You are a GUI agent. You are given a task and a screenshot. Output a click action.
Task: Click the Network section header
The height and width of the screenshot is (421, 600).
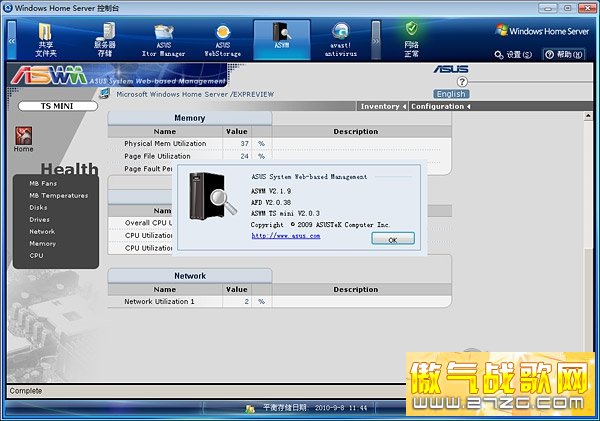190,276
